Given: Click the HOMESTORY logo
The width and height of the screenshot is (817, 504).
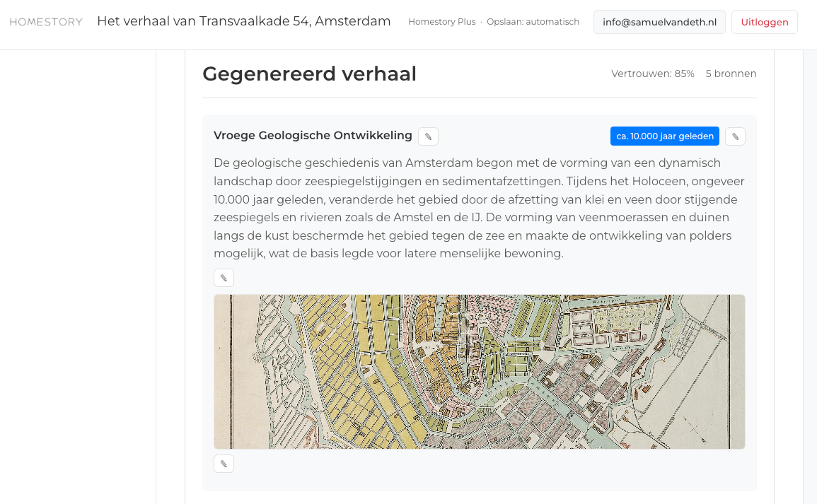Looking at the screenshot, I should tap(46, 22).
